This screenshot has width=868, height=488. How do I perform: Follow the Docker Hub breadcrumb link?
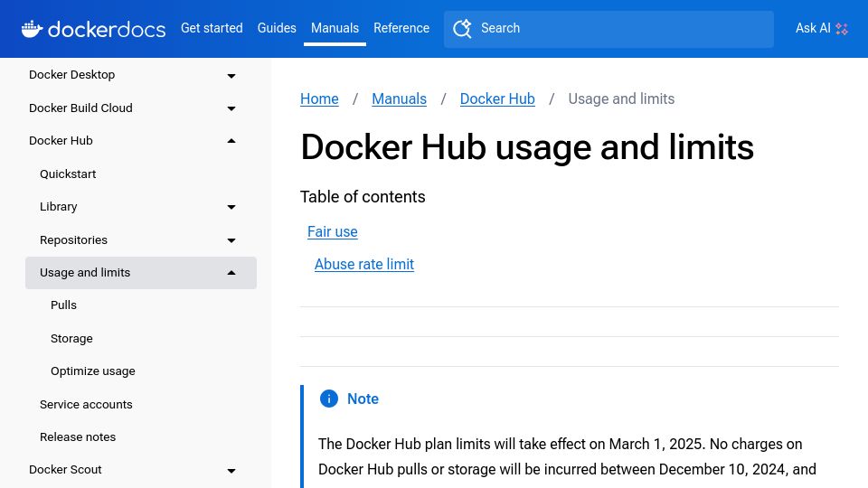497,99
